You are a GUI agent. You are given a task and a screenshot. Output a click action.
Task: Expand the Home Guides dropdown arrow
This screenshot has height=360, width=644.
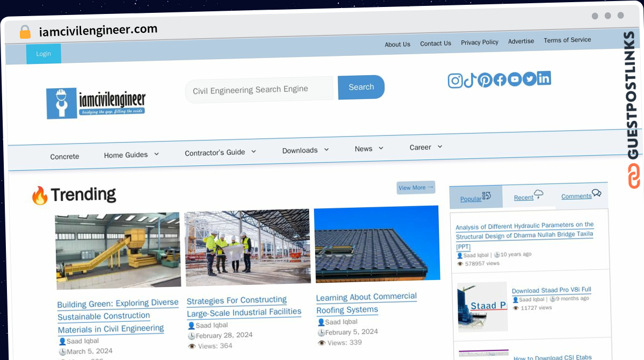pos(157,154)
